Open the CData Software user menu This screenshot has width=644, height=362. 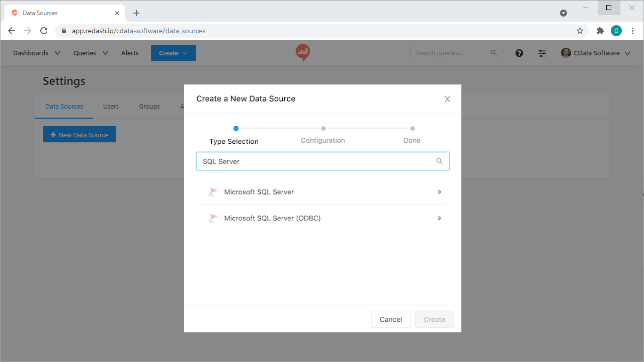[596, 53]
